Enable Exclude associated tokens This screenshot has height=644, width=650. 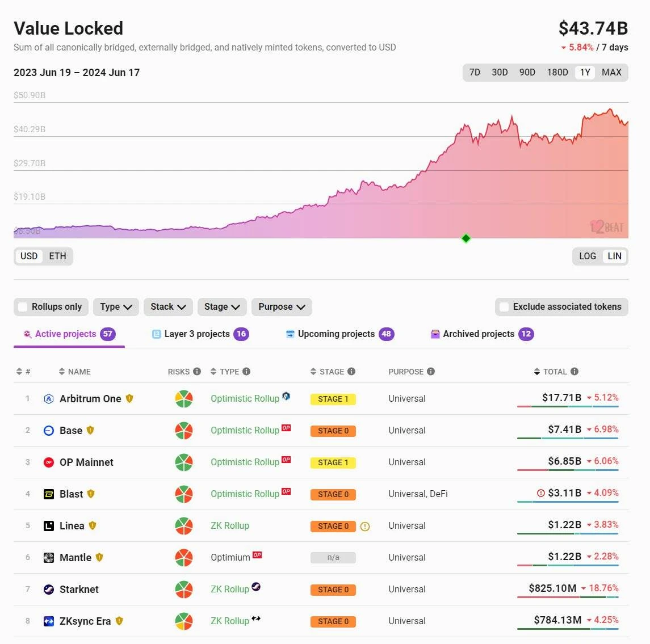coord(504,306)
